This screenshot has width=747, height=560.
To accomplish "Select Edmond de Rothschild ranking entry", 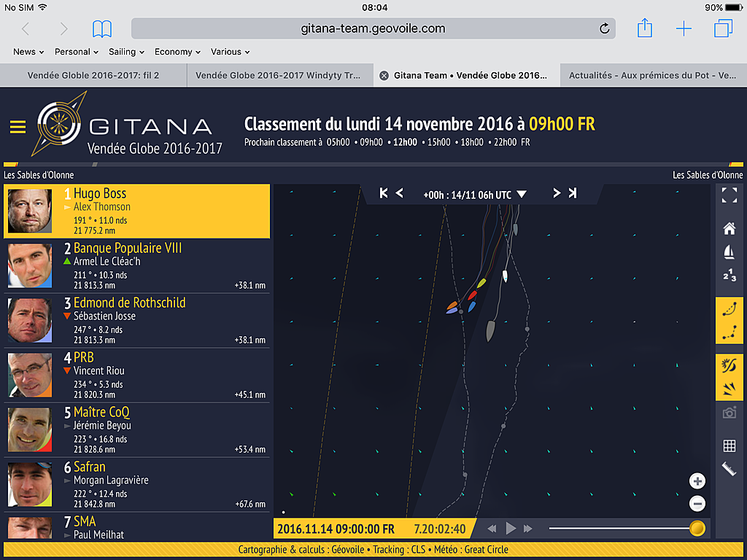I will tap(136, 321).
